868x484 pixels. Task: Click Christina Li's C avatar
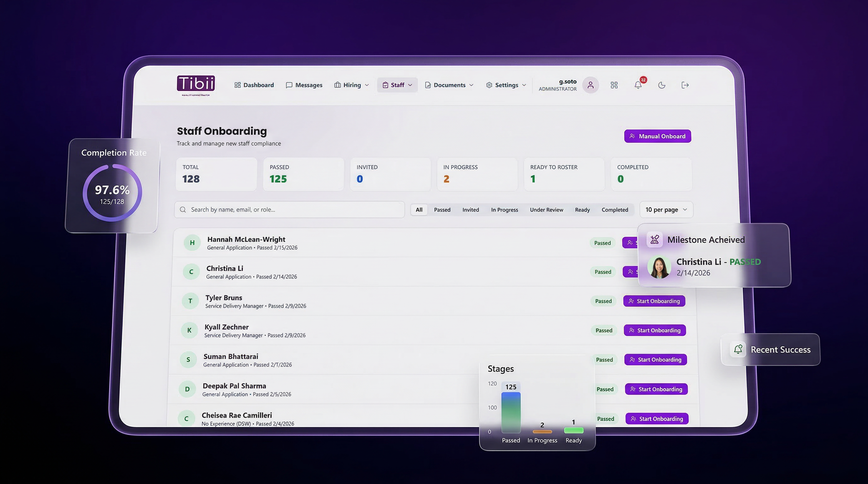click(x=191, y=272)
